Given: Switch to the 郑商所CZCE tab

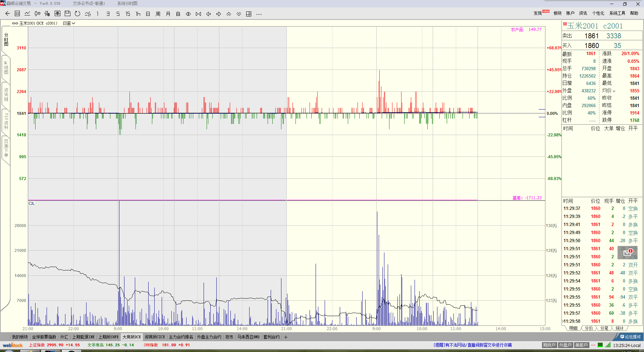Looking at the screenshot, I should pos(155,337).
